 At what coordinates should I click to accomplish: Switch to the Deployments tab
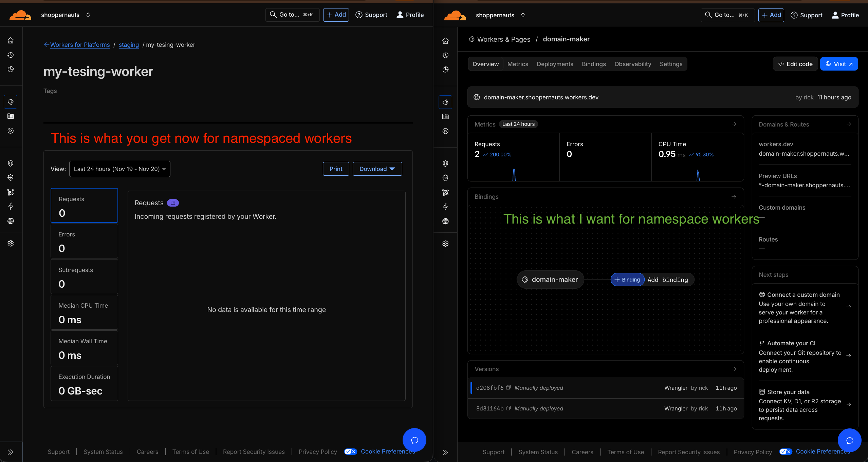point(555,64)
